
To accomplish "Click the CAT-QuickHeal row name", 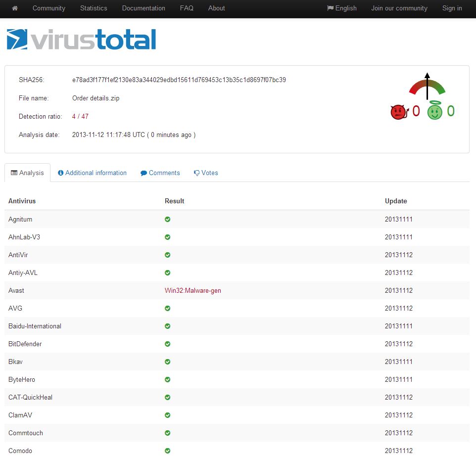I will (x=30, y=397).
